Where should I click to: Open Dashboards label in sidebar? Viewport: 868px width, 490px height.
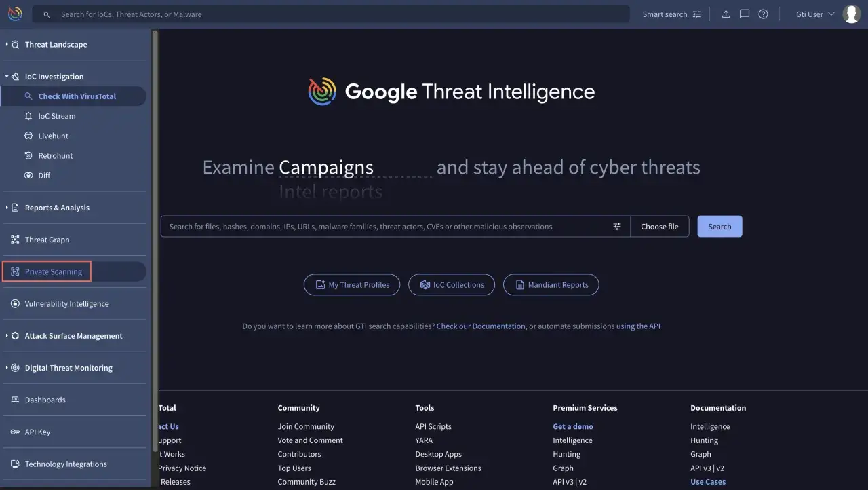(45, 400)
